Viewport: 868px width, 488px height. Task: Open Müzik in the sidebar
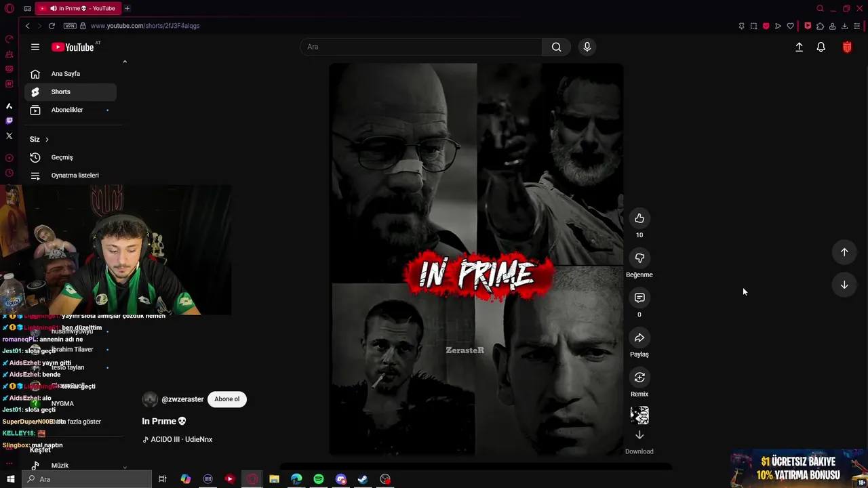coord(71,465)
